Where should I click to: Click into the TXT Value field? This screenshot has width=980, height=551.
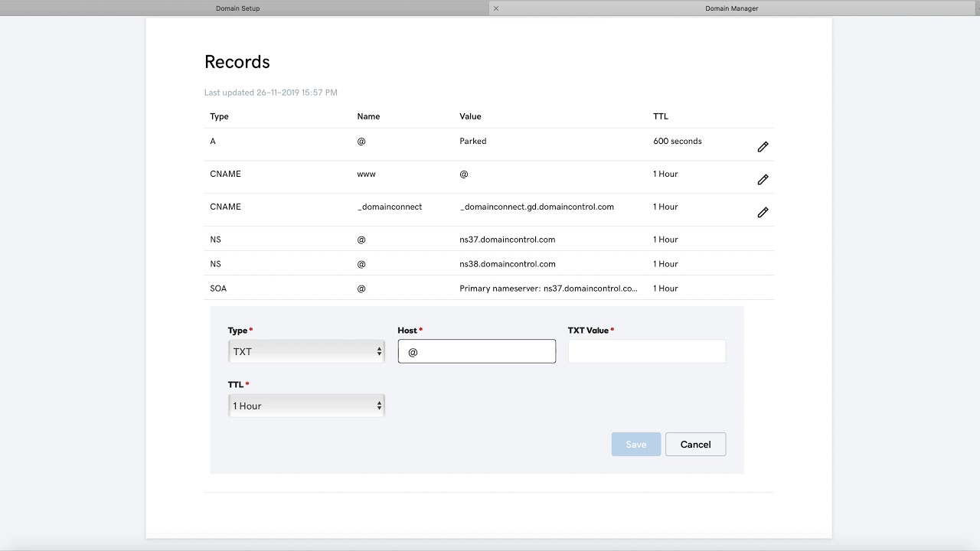(646, 351)
